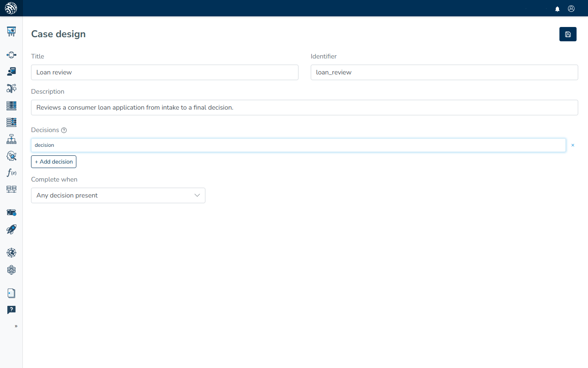The width and height of the screenshot is (588, 368).
Task: Open the person with form icon
Action: (x=11, y=72)
